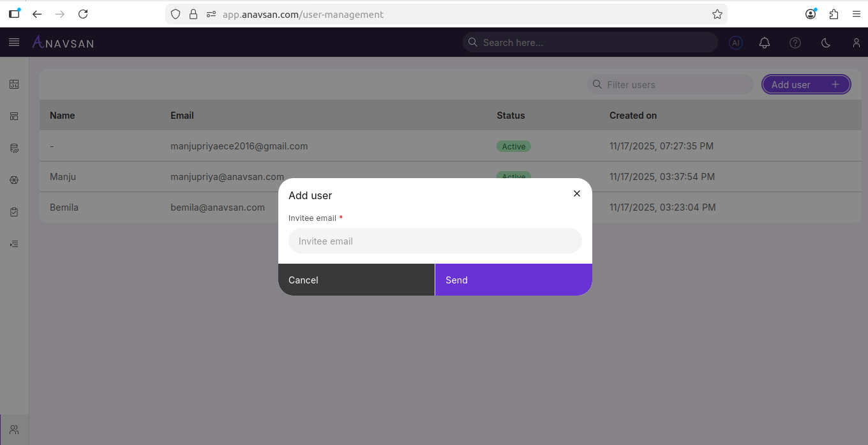This screenshot has height=445, width=868.
Task: Cancel the Add user dialog
Action: point(356,280)
